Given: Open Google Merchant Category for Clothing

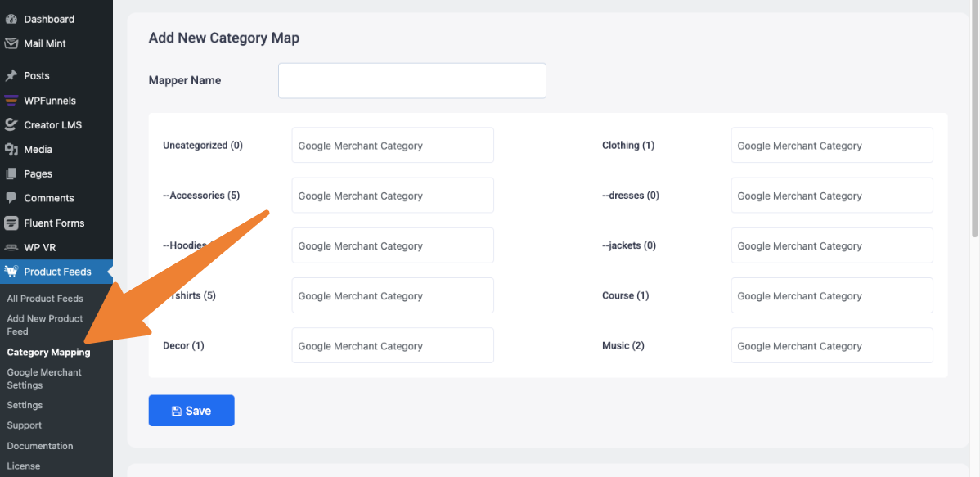Looking at the screenshot, I should click(831, 146).
